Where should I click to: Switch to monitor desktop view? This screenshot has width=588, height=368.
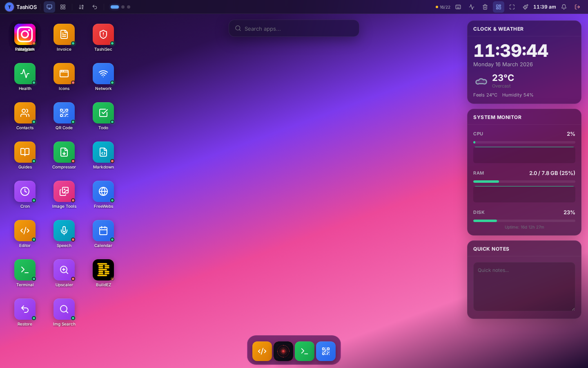coord(49,7)
